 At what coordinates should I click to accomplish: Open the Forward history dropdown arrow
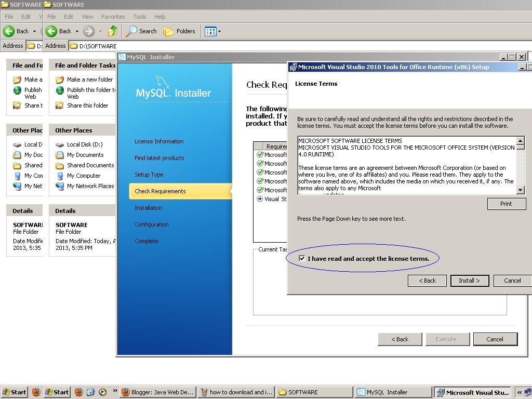tap(100, 31)
